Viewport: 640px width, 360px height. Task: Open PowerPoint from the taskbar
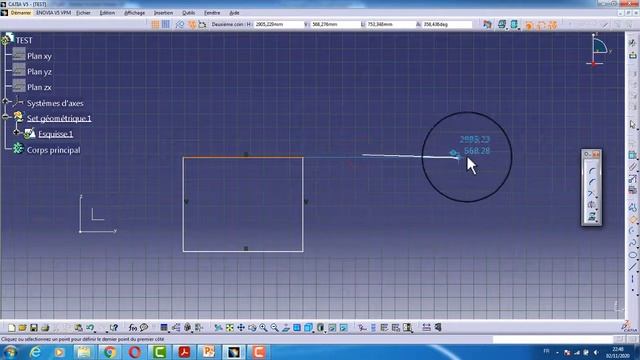pyautogui.click(x=209, y=352)
